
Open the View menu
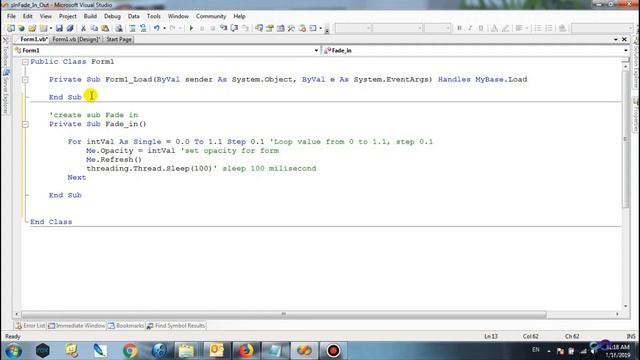coord(46,16)
